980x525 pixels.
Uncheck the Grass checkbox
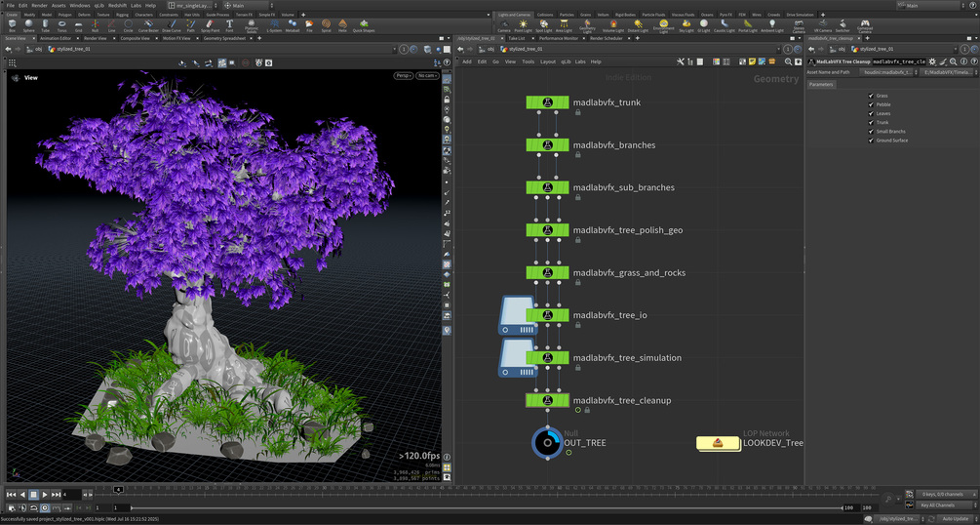(x=871, y=96)
